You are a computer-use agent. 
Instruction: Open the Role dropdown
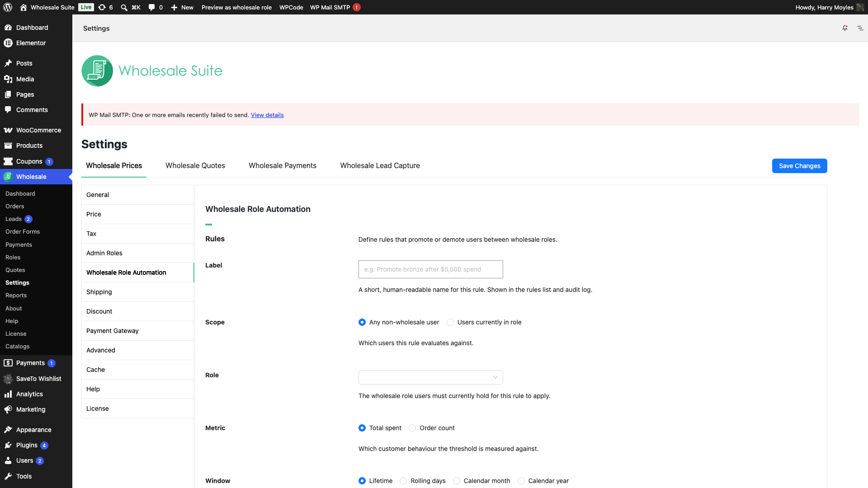430,377
